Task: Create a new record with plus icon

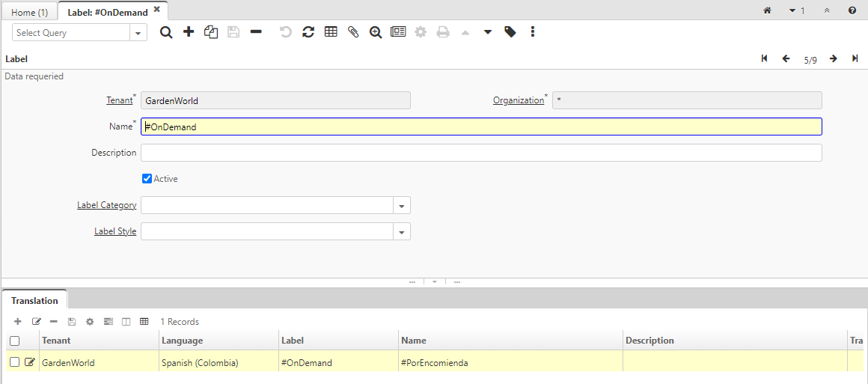Action: pyautogui.click(x=189, y=32)
